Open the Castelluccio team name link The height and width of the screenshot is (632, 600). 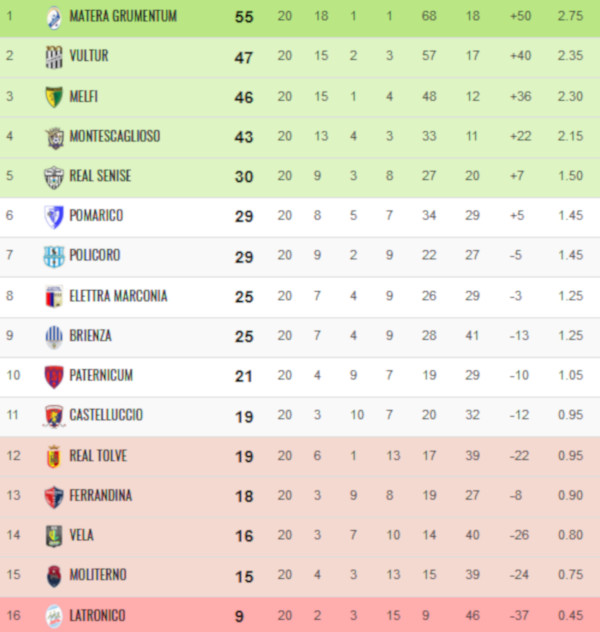point(106,415)
